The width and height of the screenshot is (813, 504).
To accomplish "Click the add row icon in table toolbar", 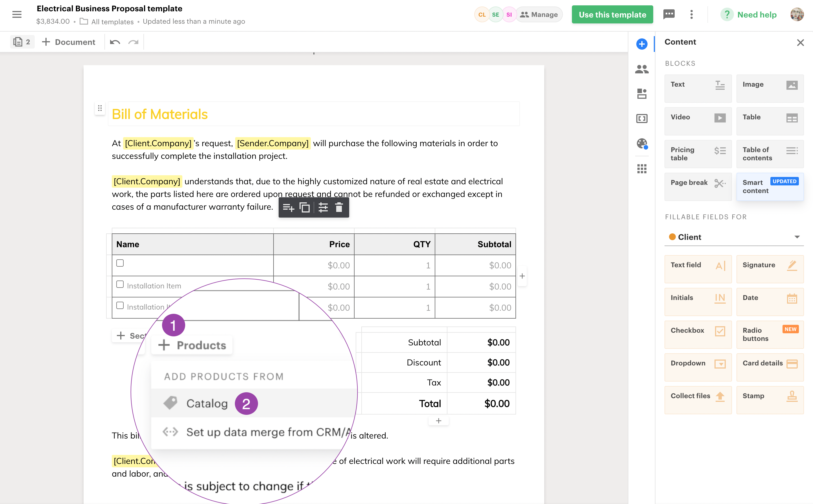I will click(x=288, y=207).
